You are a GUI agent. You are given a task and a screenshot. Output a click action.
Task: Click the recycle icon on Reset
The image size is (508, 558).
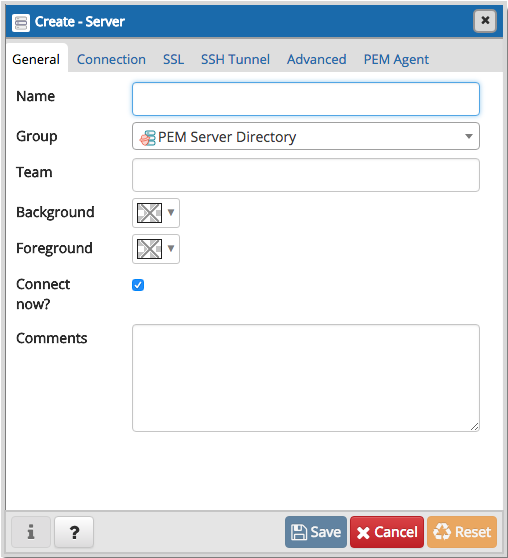tap(442, 532)
